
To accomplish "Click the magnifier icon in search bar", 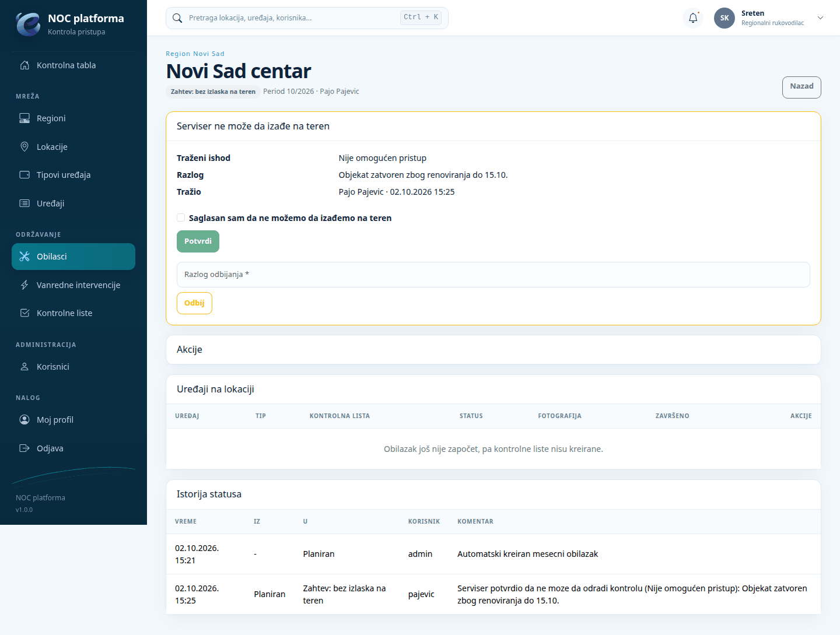I will tap(177, 18).
